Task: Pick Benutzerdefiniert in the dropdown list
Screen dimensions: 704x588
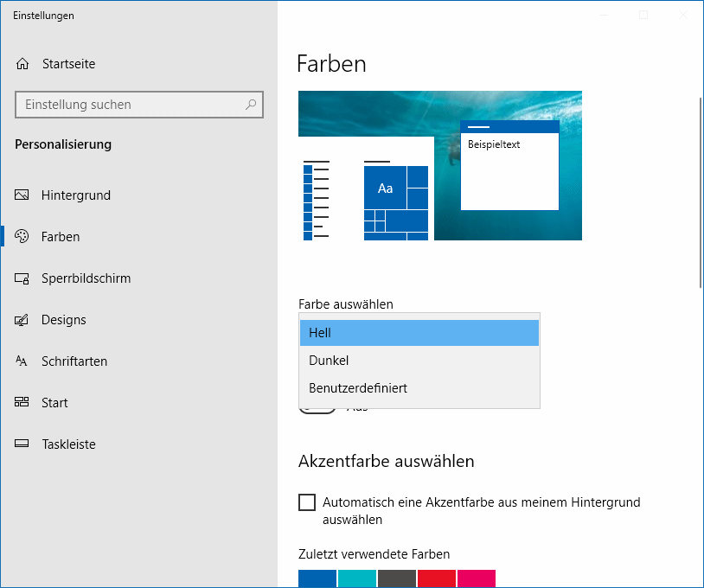Action: click(x=419, y=388)
